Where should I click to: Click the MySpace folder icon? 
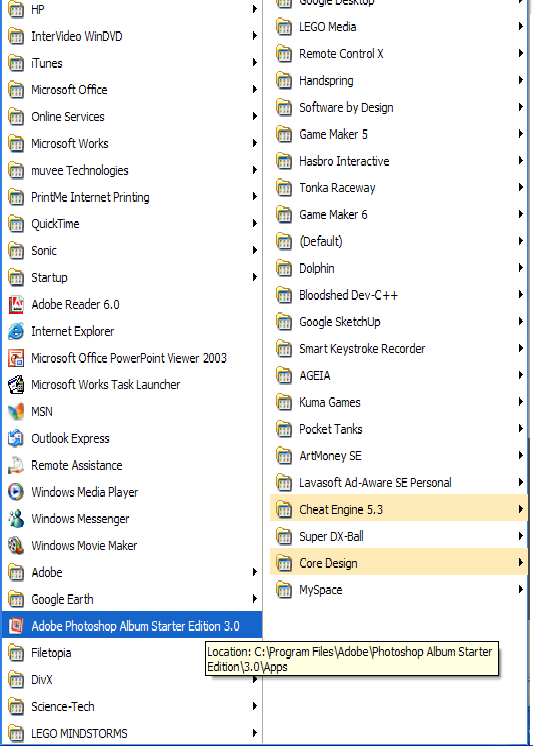click(x=284, y=590)
